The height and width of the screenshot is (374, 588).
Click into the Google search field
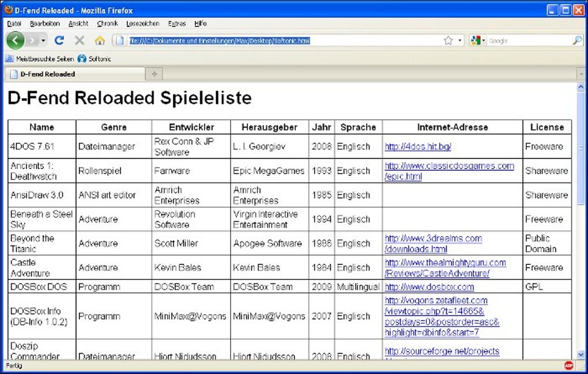530,40
